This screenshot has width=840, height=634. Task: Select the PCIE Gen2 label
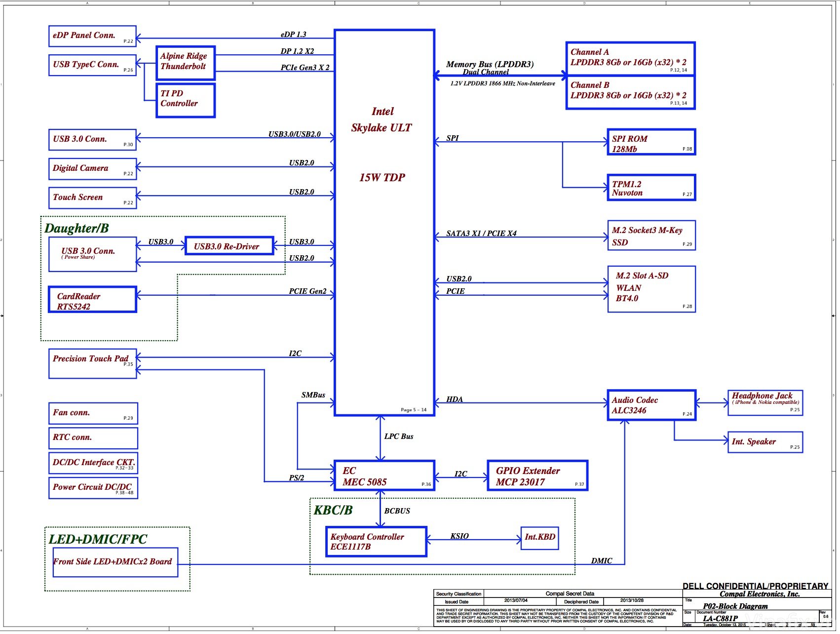pyautogui.click(x=307, y=291)
